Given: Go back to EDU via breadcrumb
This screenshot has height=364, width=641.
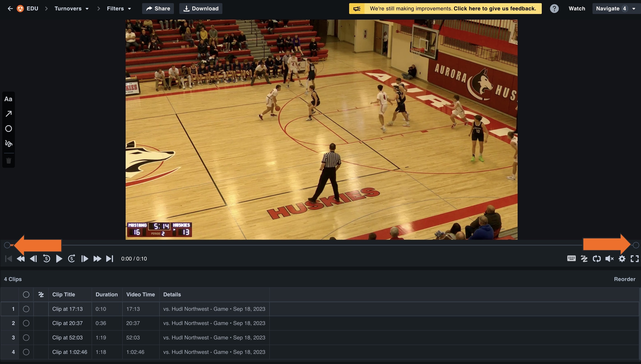Looking at the screenshot, I should 28,8.
